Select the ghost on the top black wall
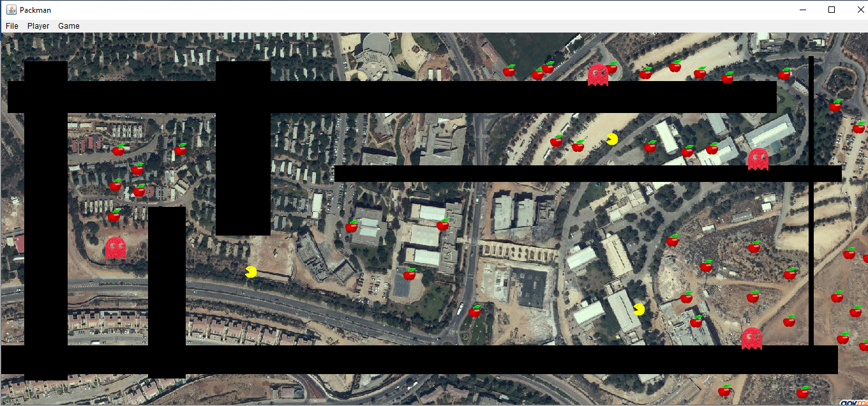This screenshot has width=868, height=406. [598, 75]
